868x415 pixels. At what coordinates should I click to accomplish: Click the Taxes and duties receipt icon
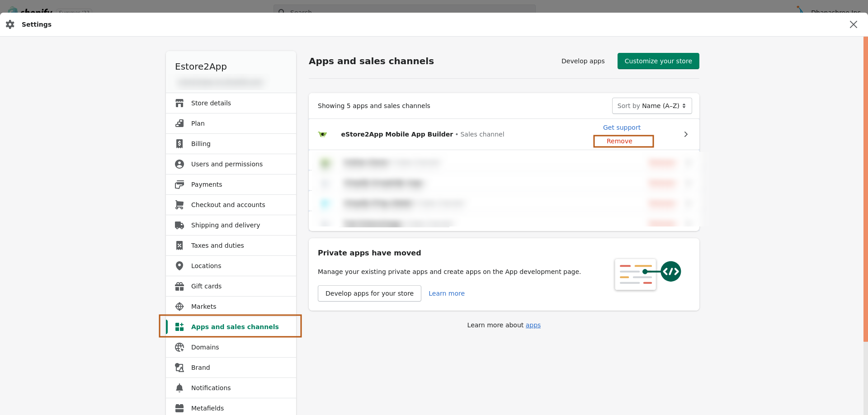[179, 245]
